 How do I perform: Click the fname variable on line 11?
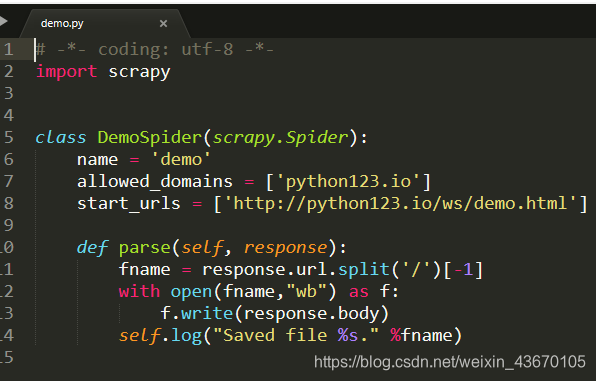pos(144,269)
